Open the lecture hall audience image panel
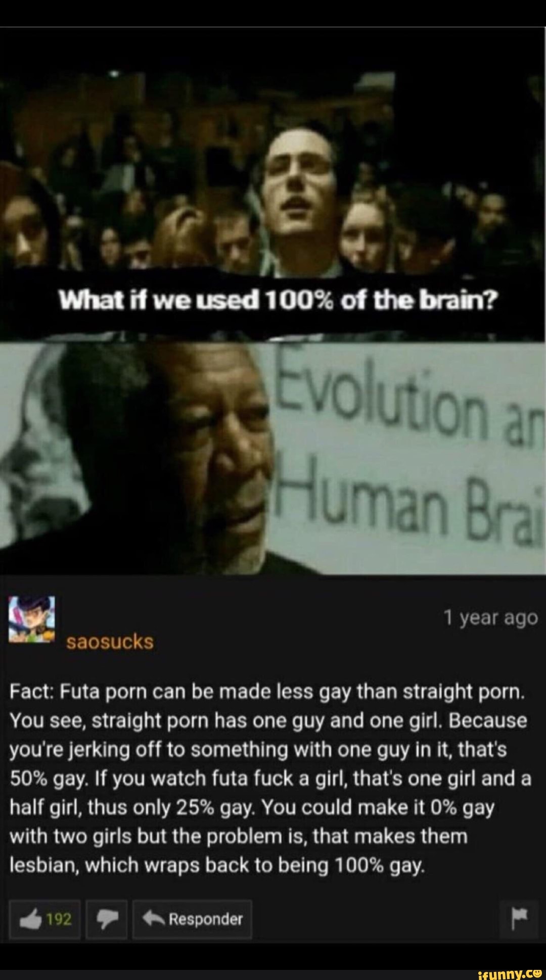This screenshot has width=546, height=980. coord(273,182)
